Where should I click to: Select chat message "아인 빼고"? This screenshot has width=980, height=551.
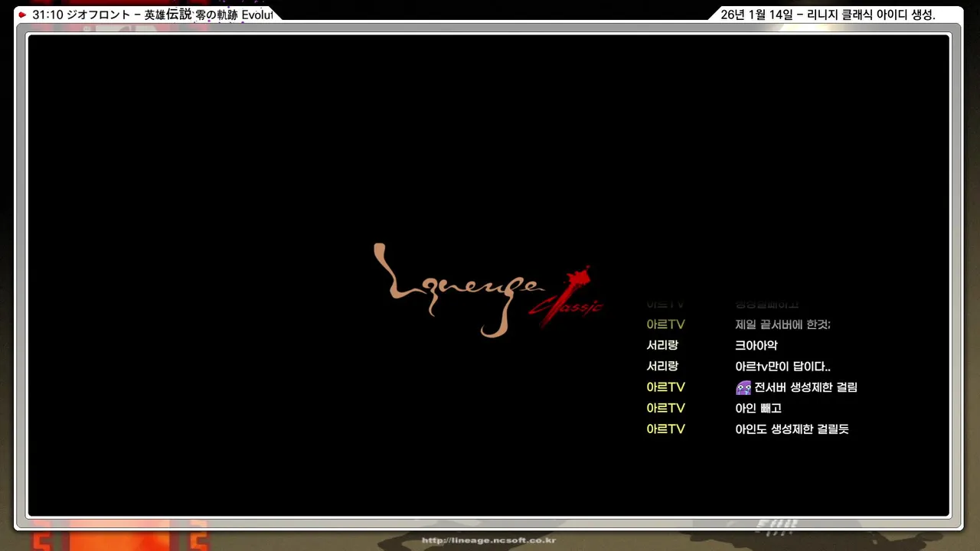758,409
